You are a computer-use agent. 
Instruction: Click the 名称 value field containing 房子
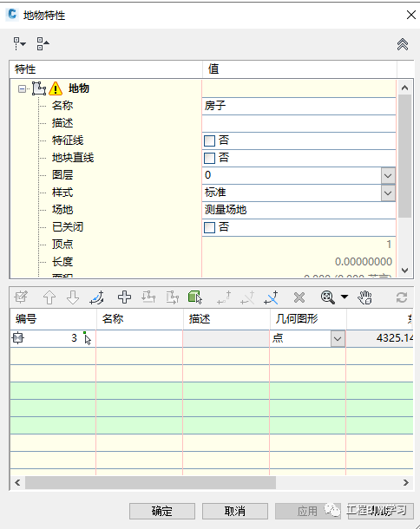(x=299, y=106)
